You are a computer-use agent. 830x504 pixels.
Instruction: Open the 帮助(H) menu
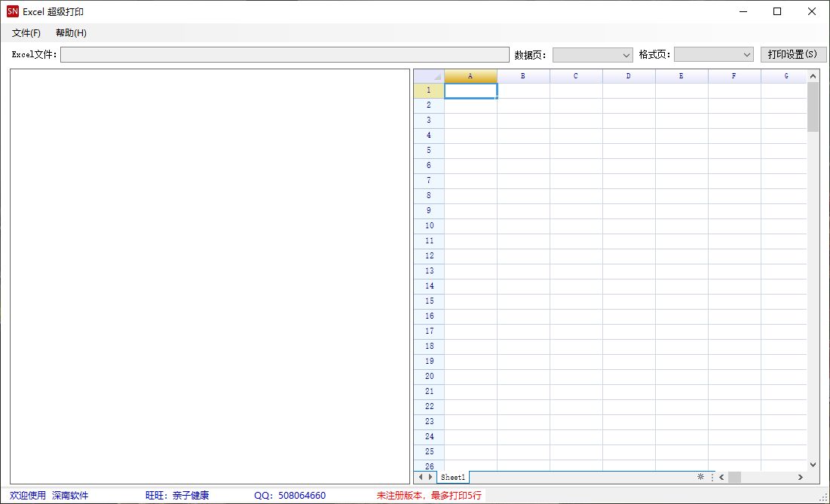tap(71, 33)
